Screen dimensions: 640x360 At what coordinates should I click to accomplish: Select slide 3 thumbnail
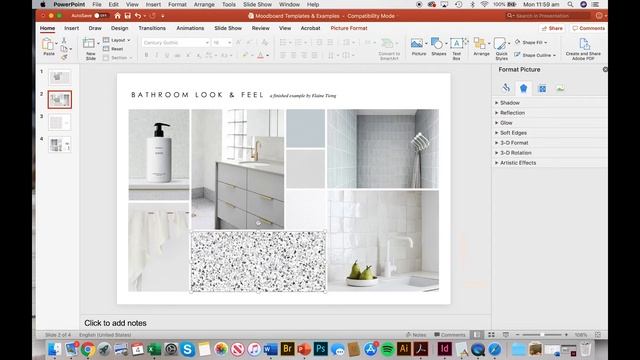coord(60,122)
